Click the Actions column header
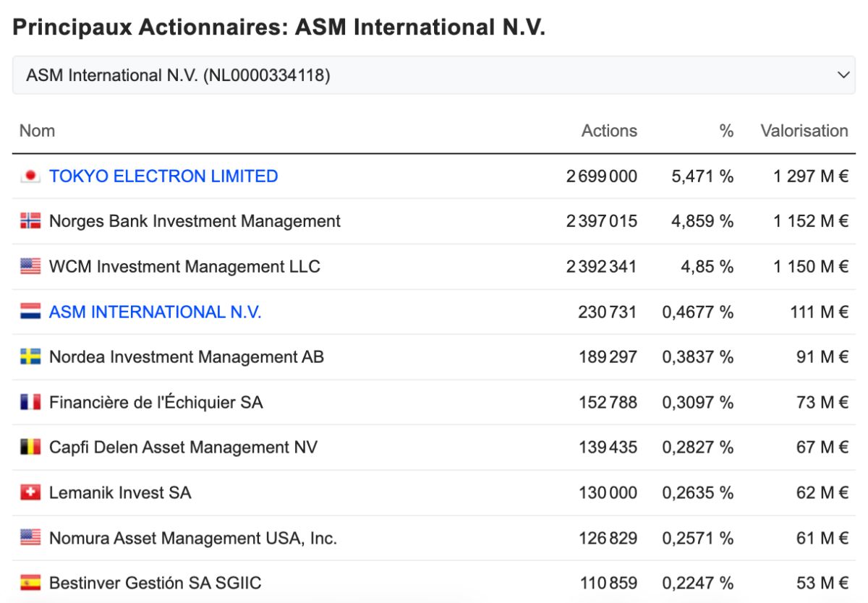The image size is (868, 603). click(x=609, y=131)
